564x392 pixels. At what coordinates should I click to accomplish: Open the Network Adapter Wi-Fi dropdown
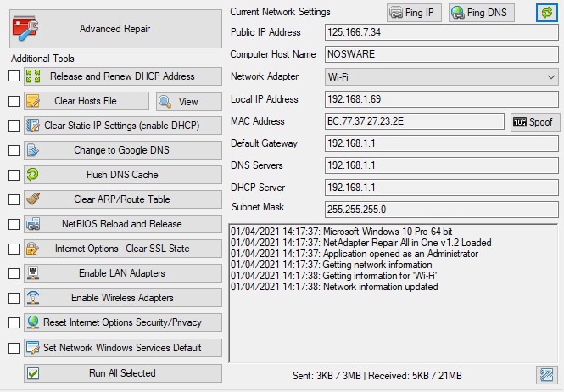click(442, 76)
